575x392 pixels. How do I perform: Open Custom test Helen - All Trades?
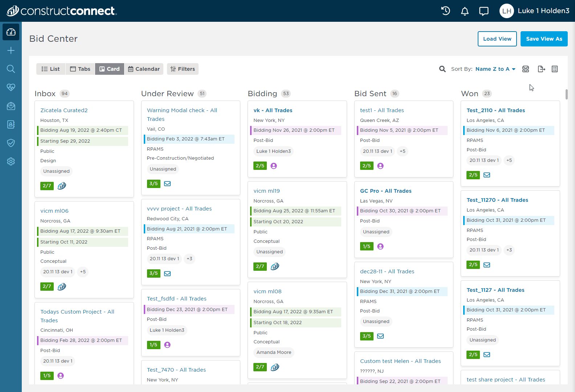[400, 361]
